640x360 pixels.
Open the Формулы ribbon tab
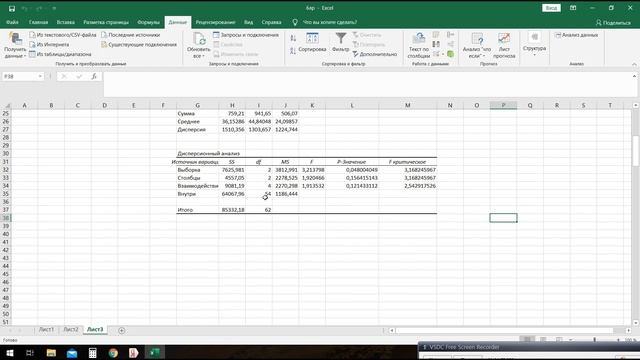[148, 22]
